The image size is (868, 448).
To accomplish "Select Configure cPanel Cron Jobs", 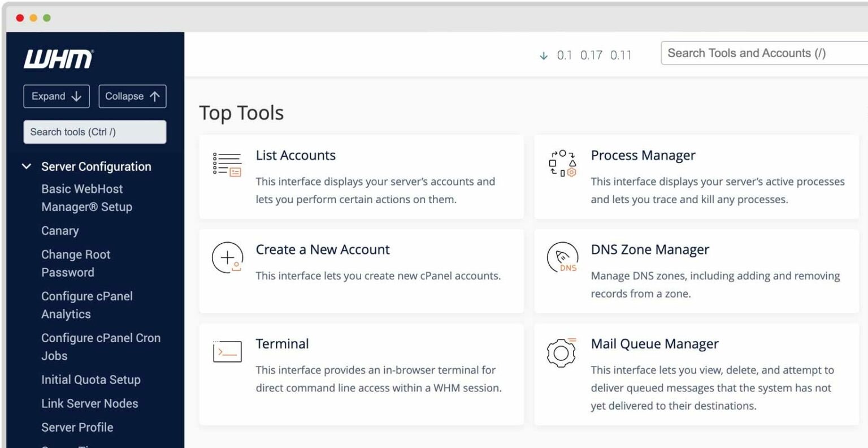I will click(101, 347).
